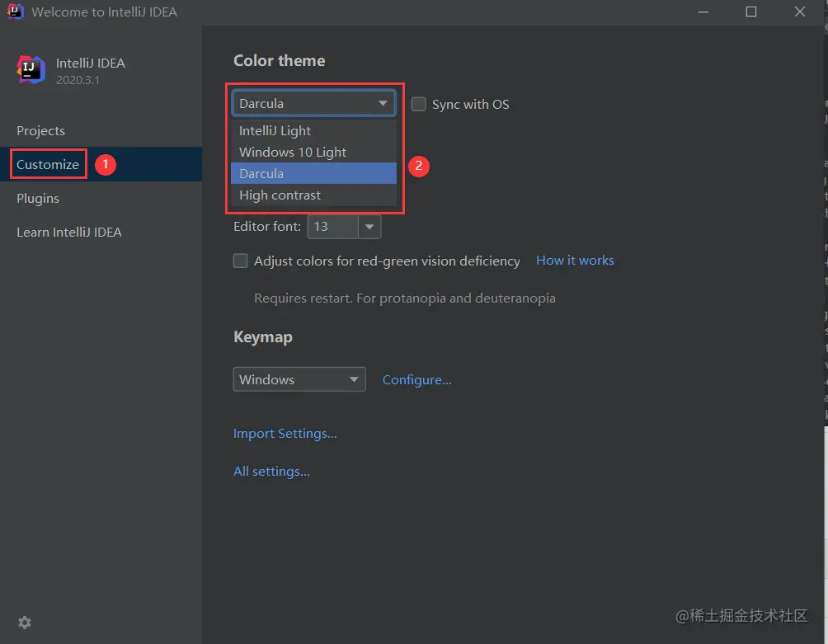This screenshot has width=828, height=644.
Task: Click the Configure... keymap link
Action: pyautogui.click(x=416, y=380)
